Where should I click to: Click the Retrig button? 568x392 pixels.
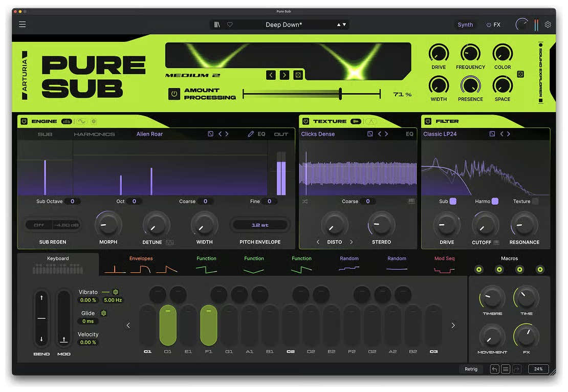[471, 369]
